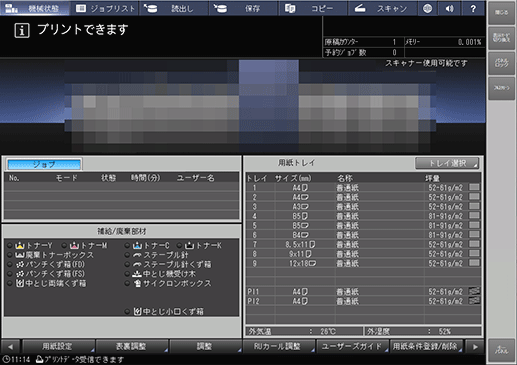Click the magenta トナーM toner icon
The width and height of the screenshot is (517, 365).
[x=74, y=246]
